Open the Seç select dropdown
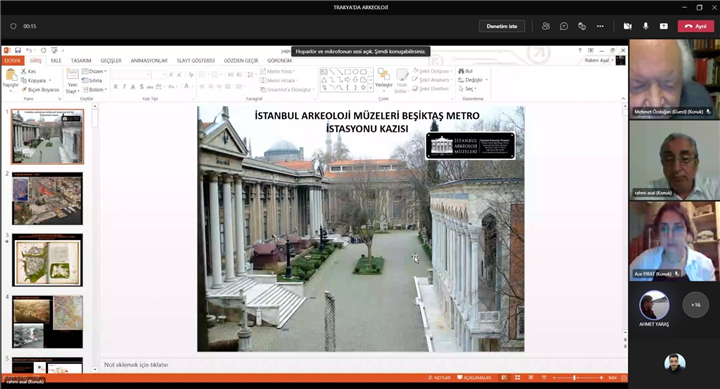 coord(468,89)
